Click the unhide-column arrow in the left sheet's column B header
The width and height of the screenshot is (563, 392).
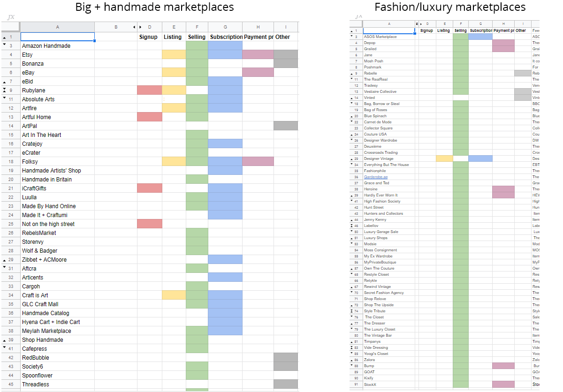134,27
